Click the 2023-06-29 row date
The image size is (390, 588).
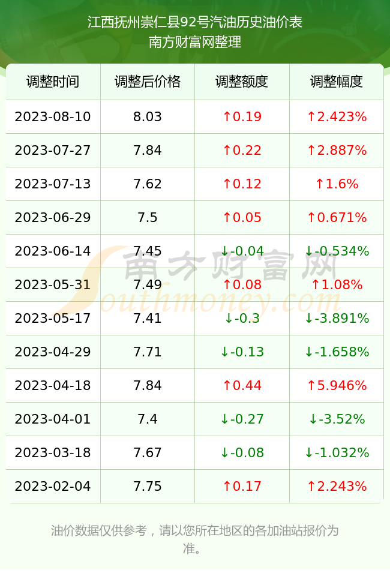point(53,217)
